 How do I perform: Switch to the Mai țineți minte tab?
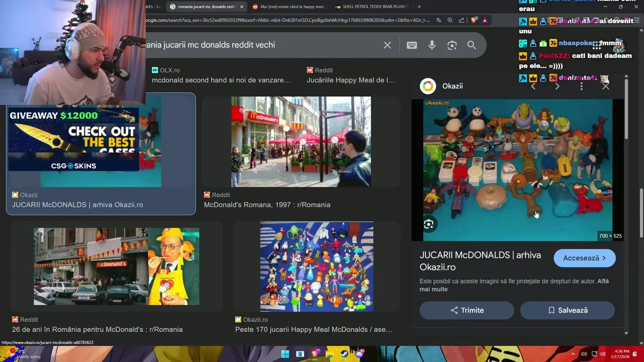288,7
